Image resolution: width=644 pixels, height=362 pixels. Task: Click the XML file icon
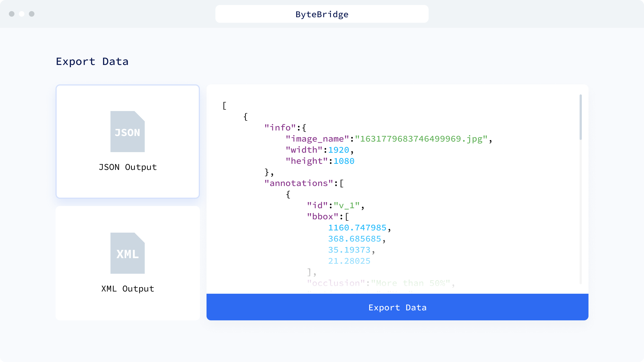[128, 253]
